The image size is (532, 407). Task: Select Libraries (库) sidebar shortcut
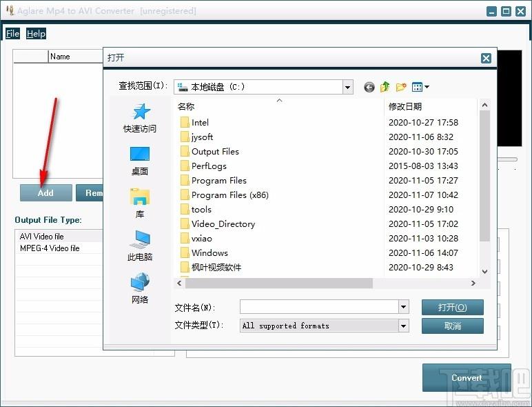pyautogui.click(x=140, y=203)
